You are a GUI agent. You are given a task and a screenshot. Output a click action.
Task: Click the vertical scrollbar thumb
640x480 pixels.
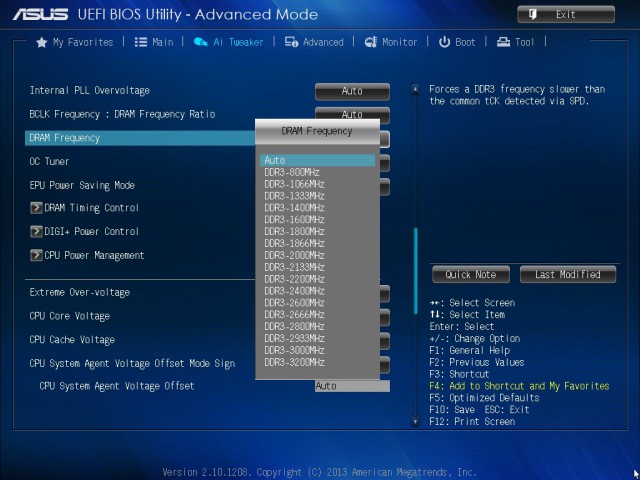(416, 271)
